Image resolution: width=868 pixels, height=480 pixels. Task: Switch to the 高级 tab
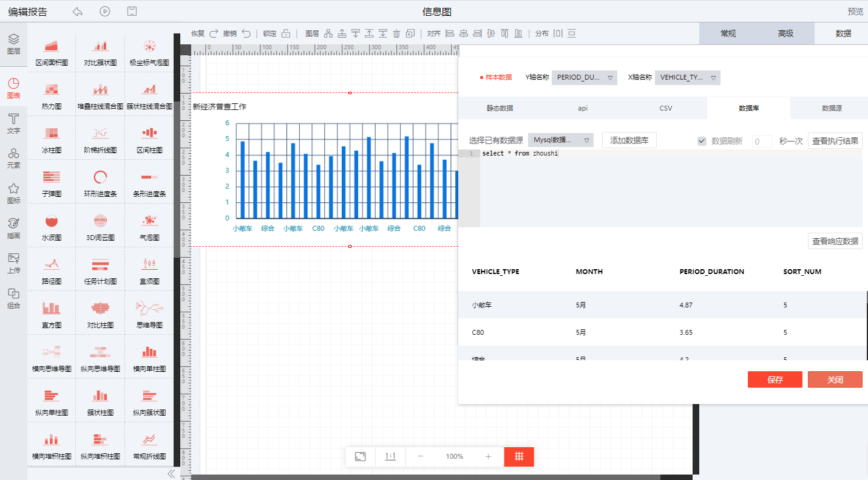pyautogui.click(x=785, y=33)
